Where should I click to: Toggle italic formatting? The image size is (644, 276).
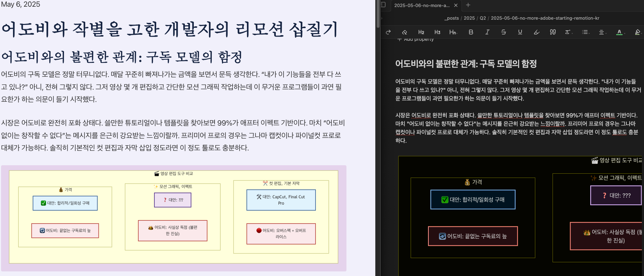[x=487, y=32]
